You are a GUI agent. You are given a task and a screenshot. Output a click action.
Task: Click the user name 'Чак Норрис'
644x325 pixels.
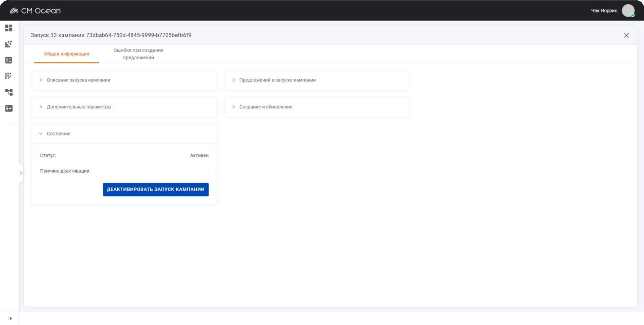click(604, 11)
